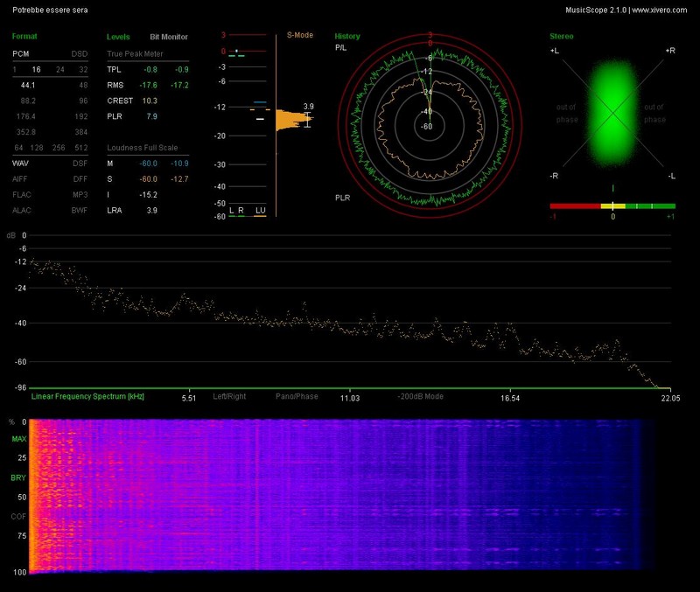Click the CREST value 10.3
This screenshot has height=592, width=700.
tap(150, 101)
